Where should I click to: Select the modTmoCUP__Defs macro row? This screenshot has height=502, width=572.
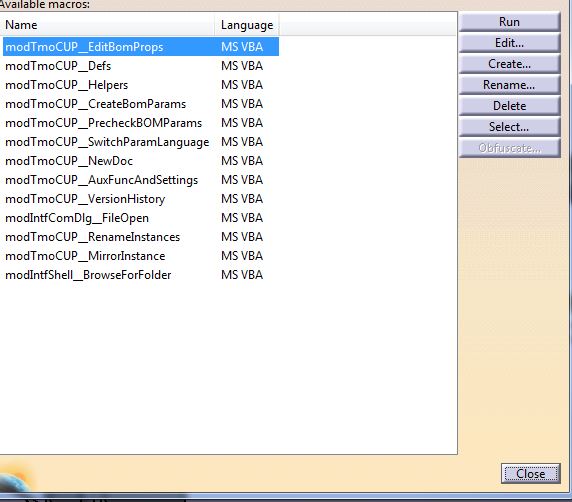click(x=141, y=66)
